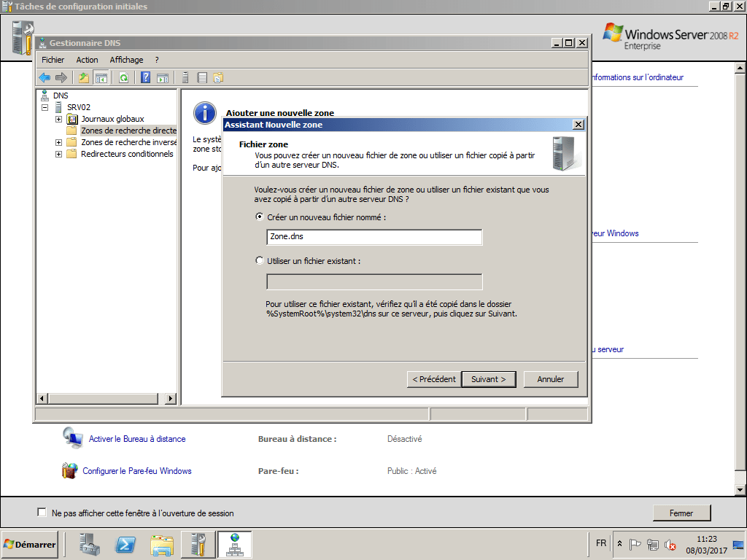The width and height of the screenshot is (747, 560).
Task: Open the Action menu
Action: coord(87,59)
